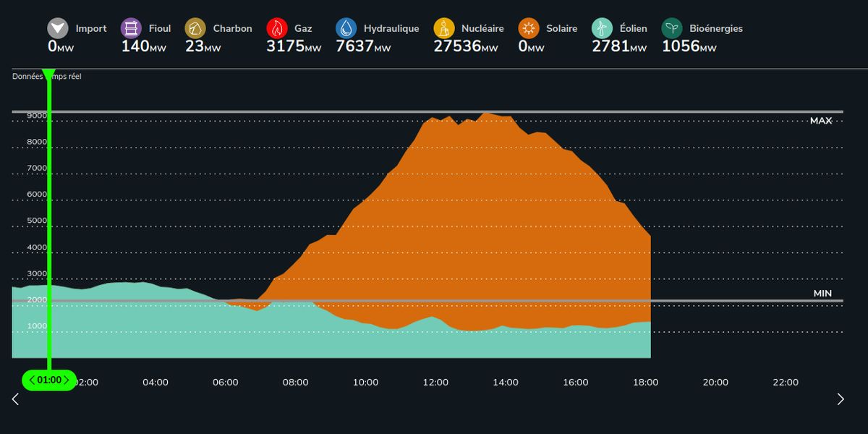Select the purple Fioul icon

click(x=132, y=29)
